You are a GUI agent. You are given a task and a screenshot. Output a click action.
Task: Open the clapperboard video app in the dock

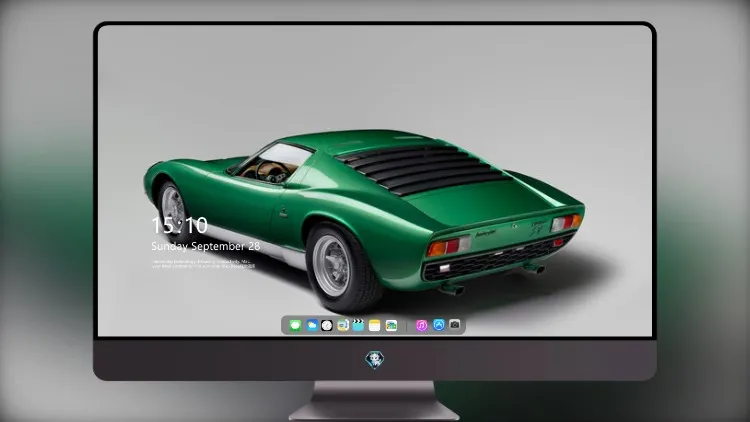(x=358, y=325)
